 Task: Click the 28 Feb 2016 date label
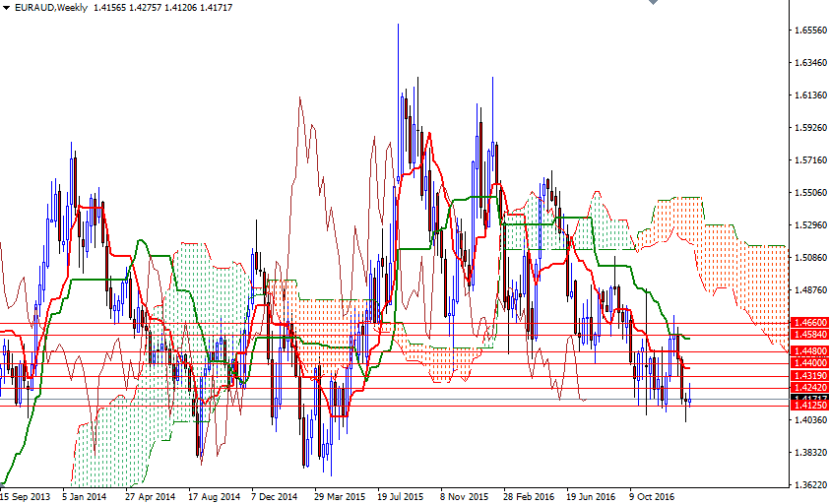coord(529,496)
